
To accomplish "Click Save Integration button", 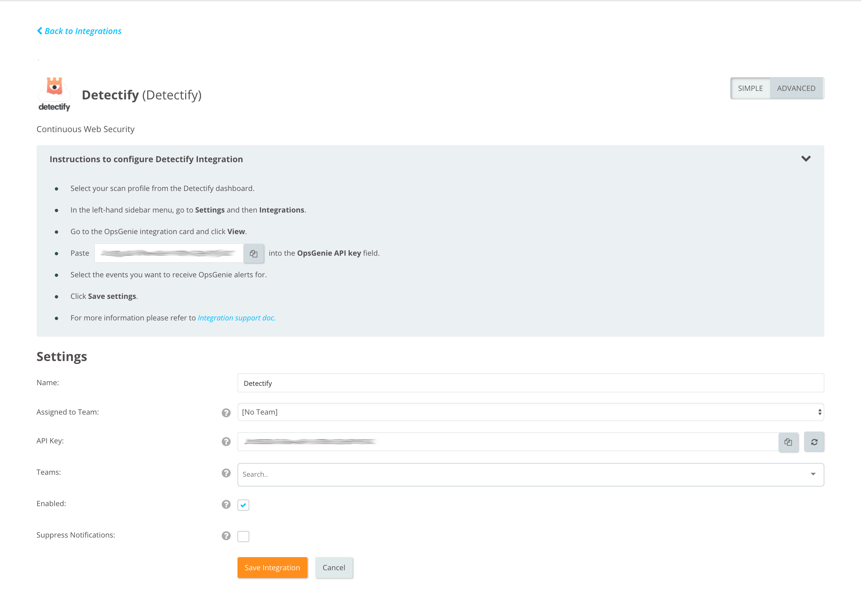I will pos(272,568).
